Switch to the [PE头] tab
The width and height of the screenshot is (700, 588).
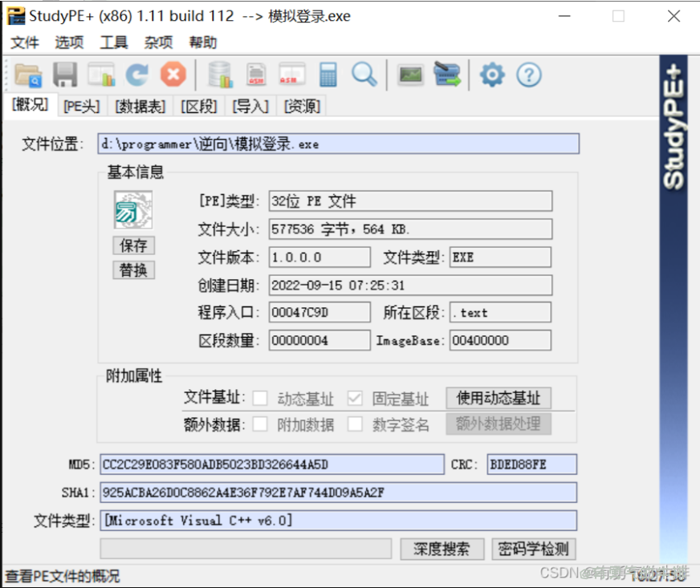point(82,107)
